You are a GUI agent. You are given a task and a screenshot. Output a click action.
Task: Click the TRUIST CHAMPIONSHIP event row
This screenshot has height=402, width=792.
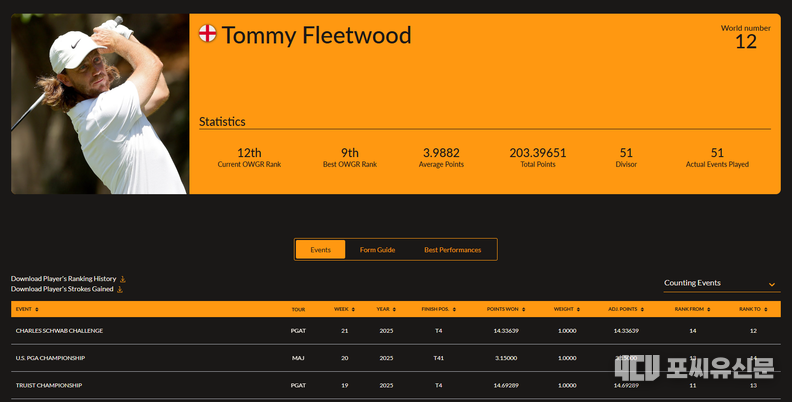click(395, 385)
